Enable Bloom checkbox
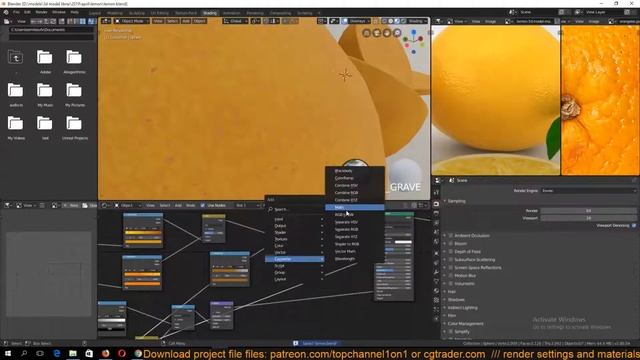Image resolution: width=640 pixels, height=360 pixels. 451,244
